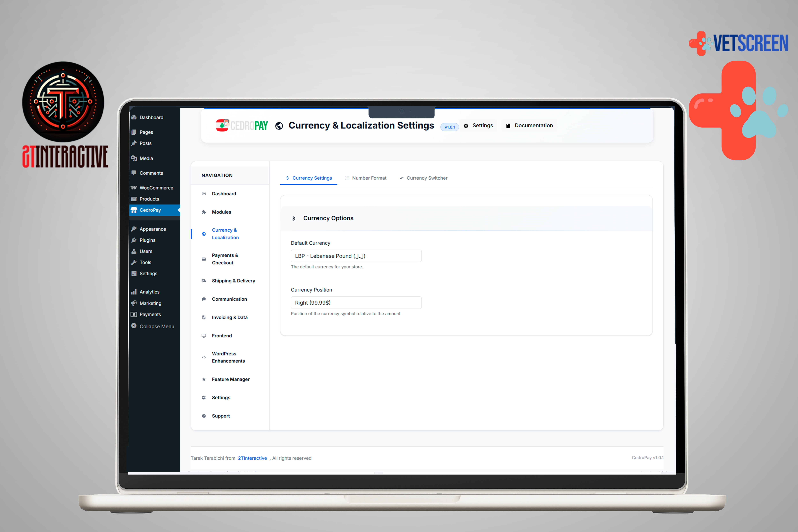Open the Comments panel via its speech bubble icon
The height and width of the screenshot is (532, 798).
click(134, 173)
